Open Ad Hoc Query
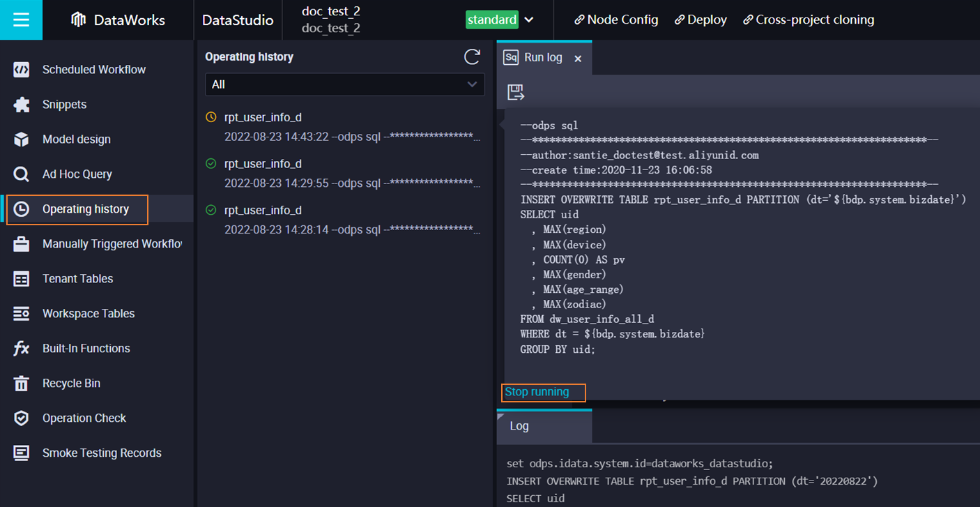Viewport: 980px width, 507px height. [77, 174]
